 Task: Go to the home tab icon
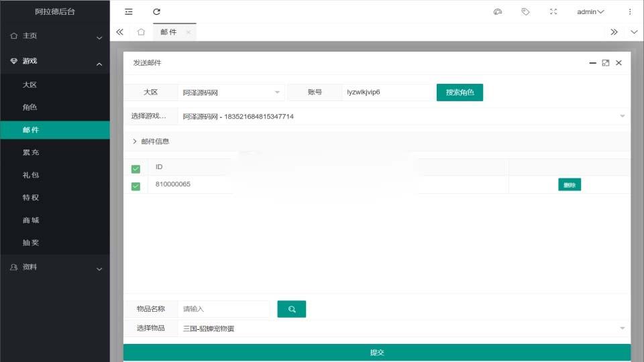coord(141,32)
